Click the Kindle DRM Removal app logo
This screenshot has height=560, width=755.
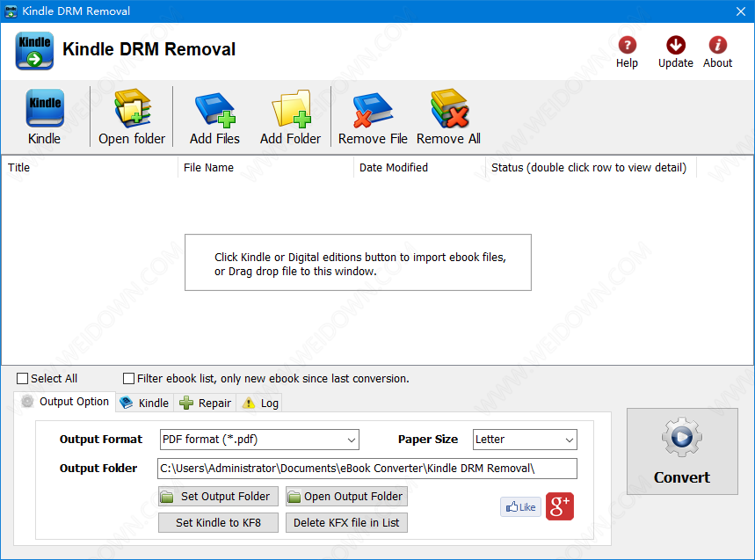[x=34, y=51]
